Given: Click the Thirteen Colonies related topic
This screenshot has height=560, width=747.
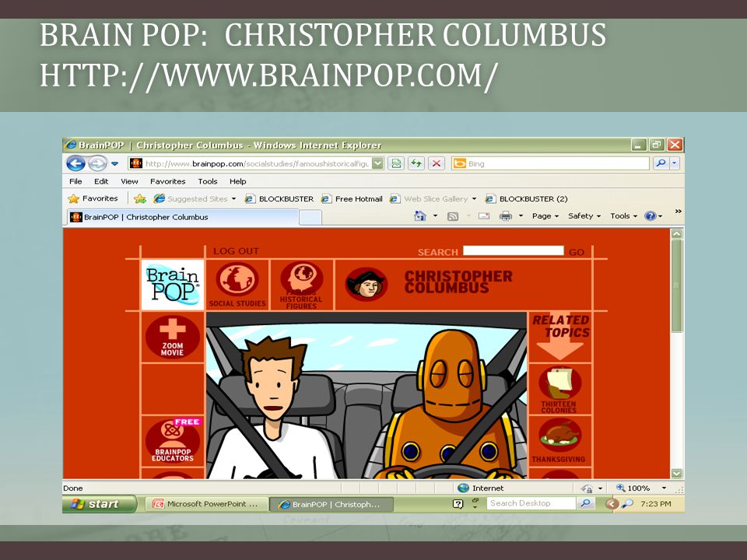Looking at the screenshot, I should (559, 389).
